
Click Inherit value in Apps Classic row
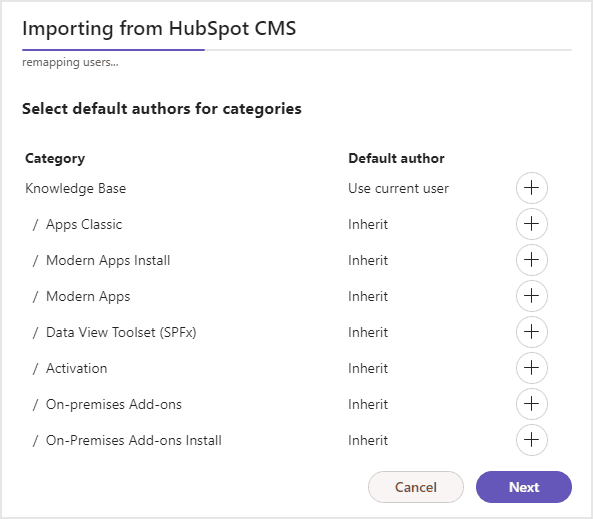click(x=368, y=224)
